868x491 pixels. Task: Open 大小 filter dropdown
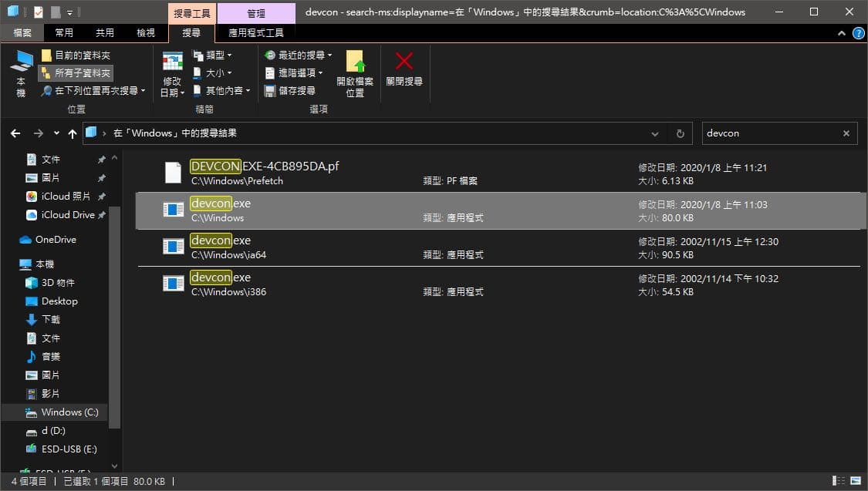click(213, 73)
